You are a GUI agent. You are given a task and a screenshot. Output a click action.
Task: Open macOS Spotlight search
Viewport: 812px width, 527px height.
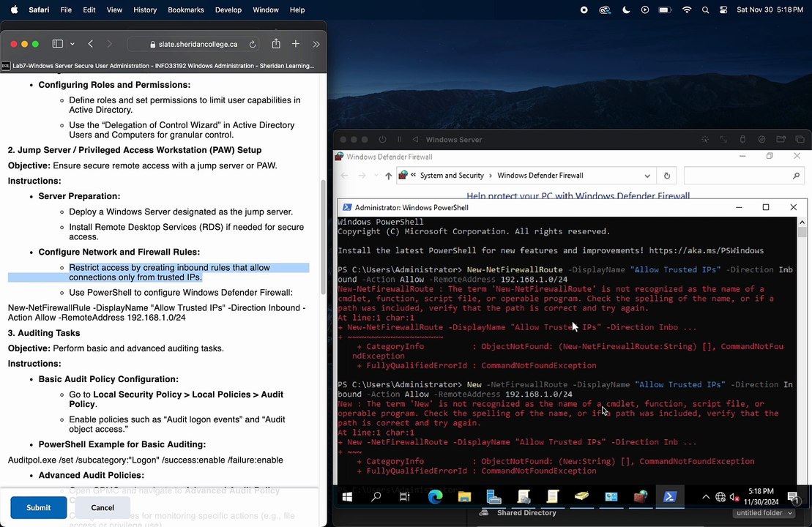pyautogui.click(x=705, y=10)
